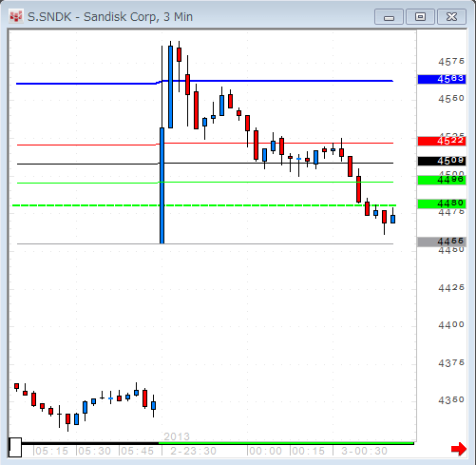This screenshot has height=465, width=476.
Task: Click the 2-23:30 time label
Action: (193, 451)
